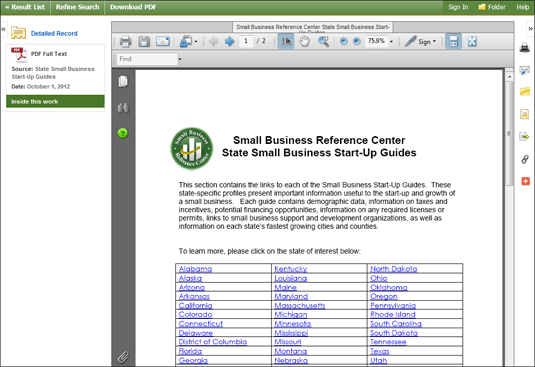Go to previous page arrow

[213, 41]
